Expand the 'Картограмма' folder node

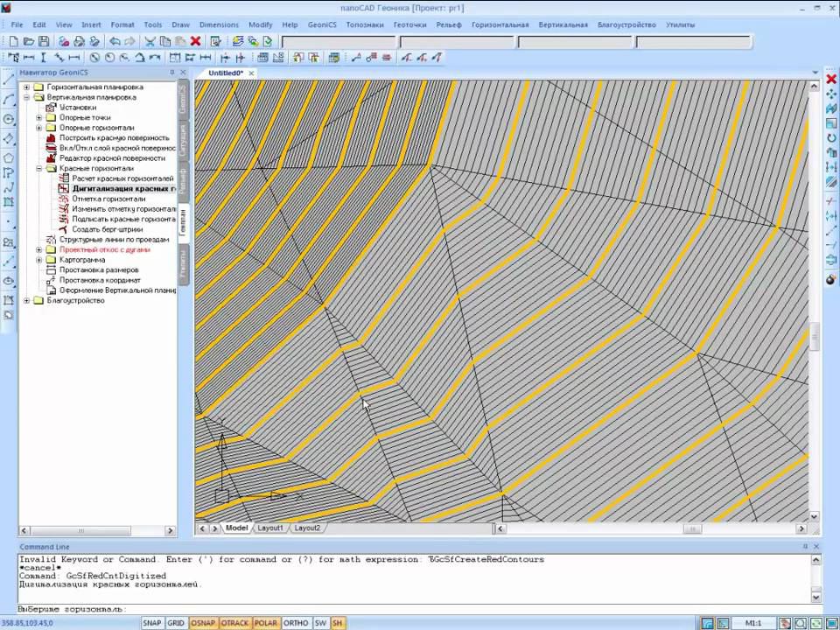pyautogui.click(x=38, y=260)
